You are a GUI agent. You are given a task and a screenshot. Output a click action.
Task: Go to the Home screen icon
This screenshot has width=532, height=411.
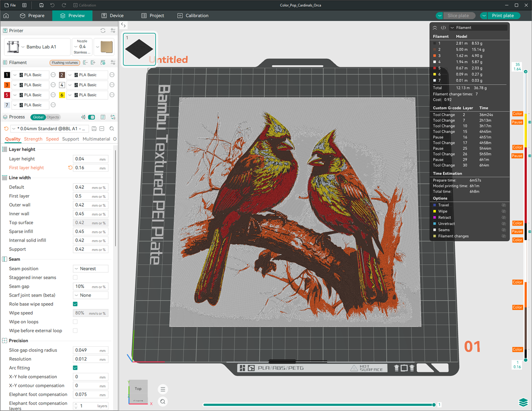(6, 16)
